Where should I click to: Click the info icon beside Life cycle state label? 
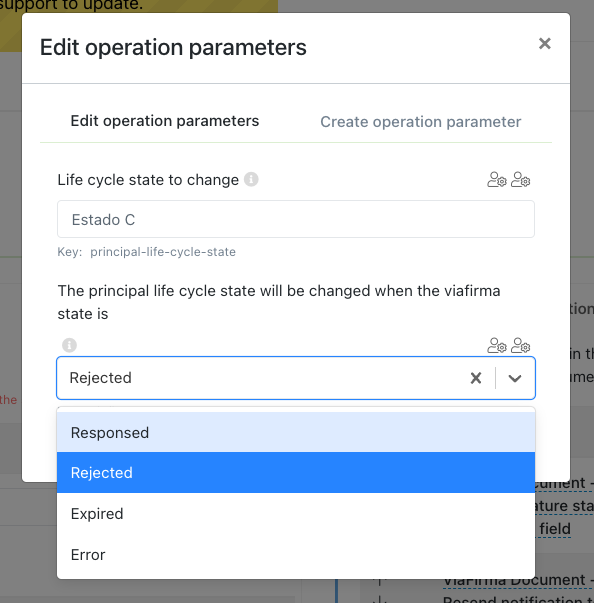click(x=251, y=179)
